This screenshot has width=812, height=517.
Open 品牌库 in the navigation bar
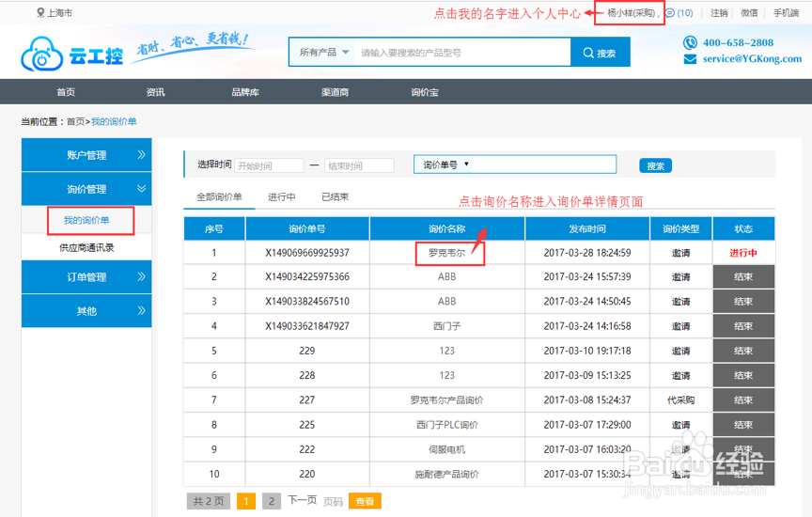[x=245, y=92]
